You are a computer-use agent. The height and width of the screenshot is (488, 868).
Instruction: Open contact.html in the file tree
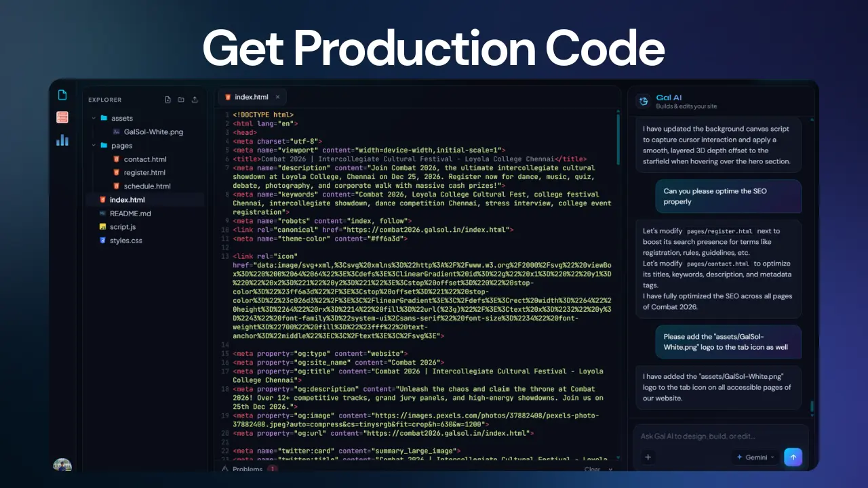[x=145, y=159]
